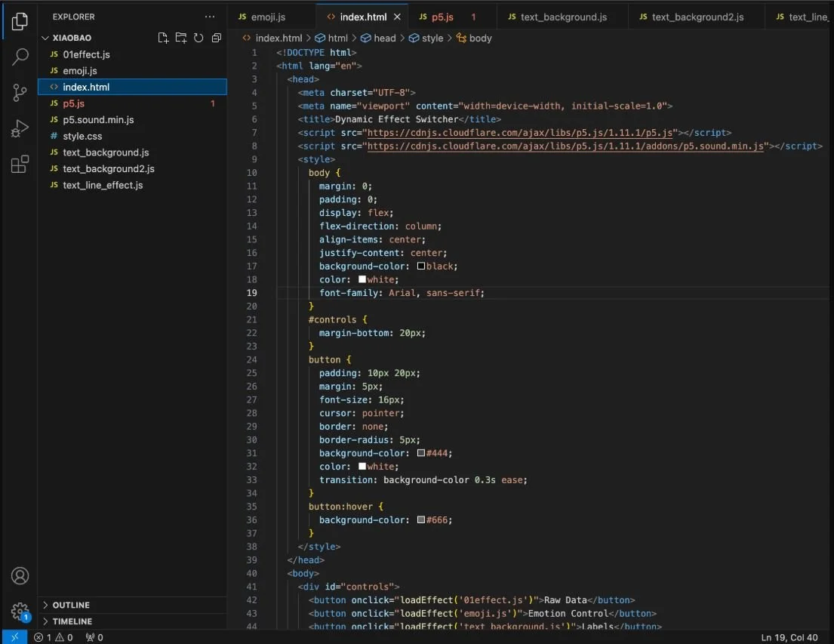
Task: Click 'Raw Data' button text on line 42
Action: pyautogui.click(x=565, y=600)
